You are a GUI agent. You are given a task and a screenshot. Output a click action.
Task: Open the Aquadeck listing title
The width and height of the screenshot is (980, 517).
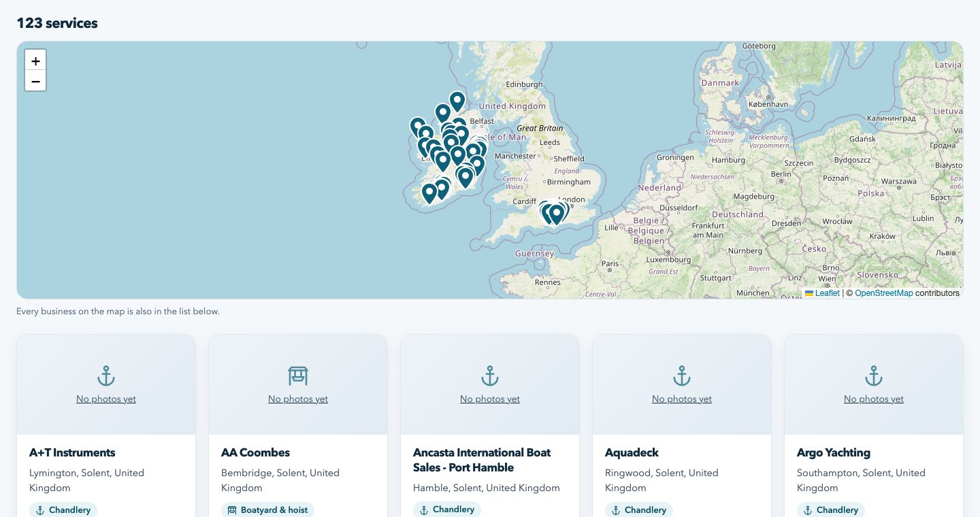point(632,452)
